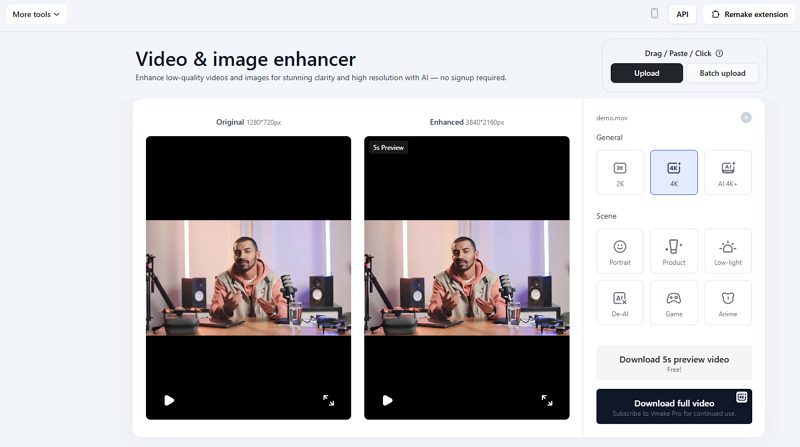800x447 pixels.
Task: Click the Batch upload button
Action: click(x=722, y=73)
